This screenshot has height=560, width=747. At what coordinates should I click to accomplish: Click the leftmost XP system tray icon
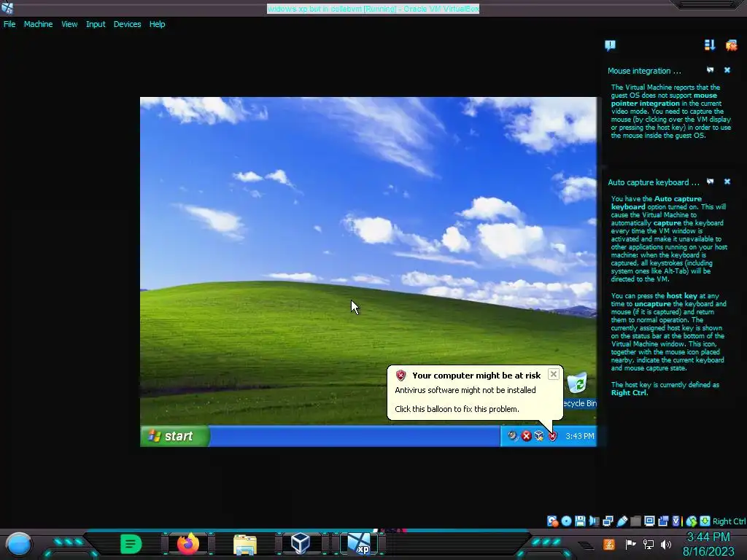pos(513,436)
